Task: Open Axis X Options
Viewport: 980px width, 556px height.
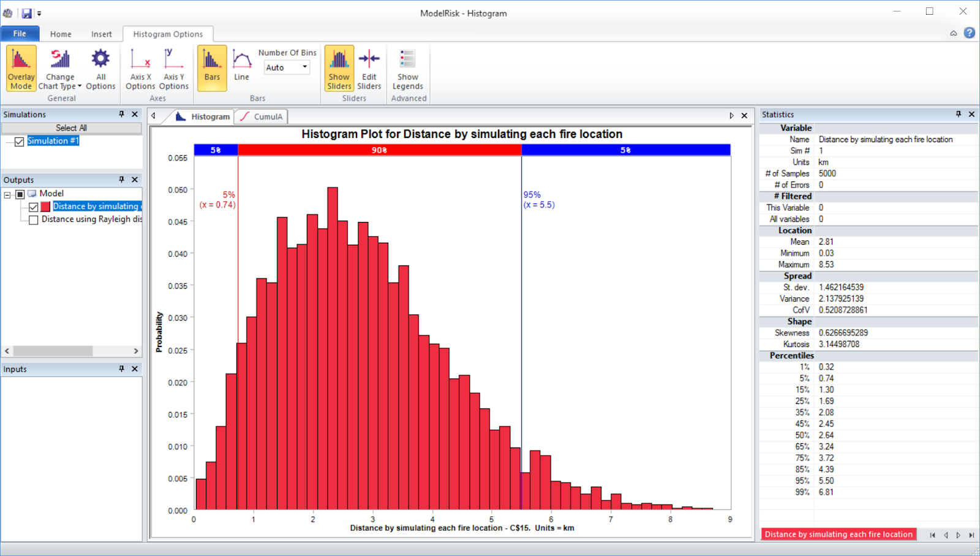Action: coord(140,67)
